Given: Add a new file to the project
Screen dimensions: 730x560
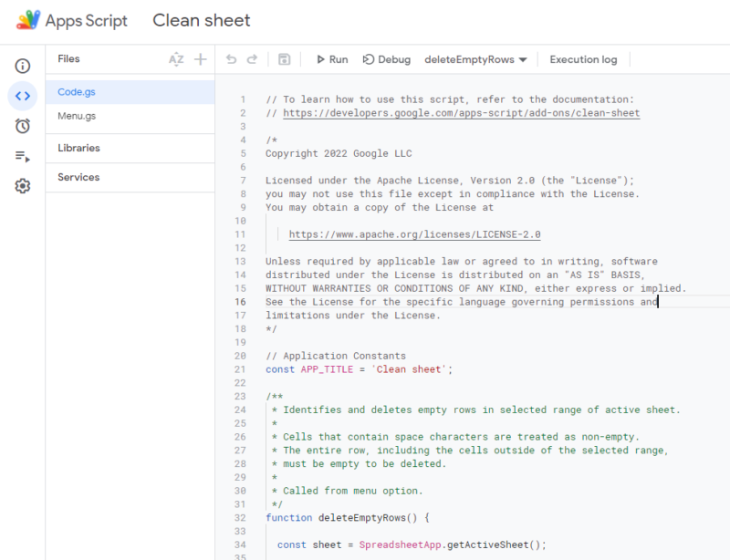Looking at the screenshot, I should (200, 58).
